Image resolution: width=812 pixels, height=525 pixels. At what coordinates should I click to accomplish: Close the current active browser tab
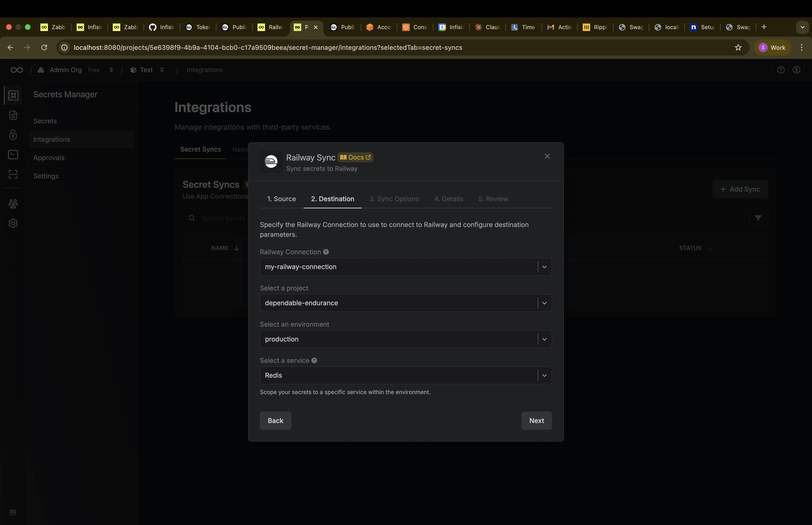click(316, 27)
